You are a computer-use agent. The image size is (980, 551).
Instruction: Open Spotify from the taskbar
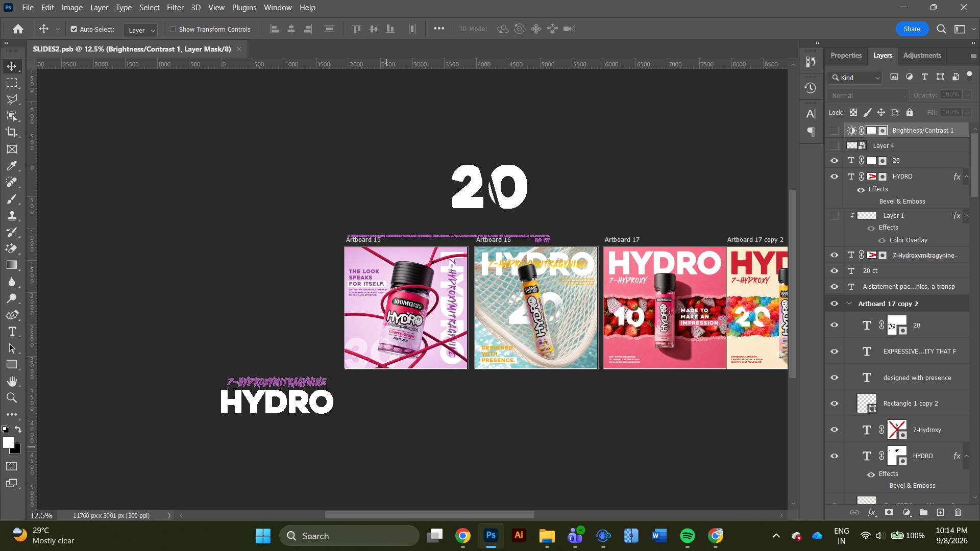tap(688, 536)
